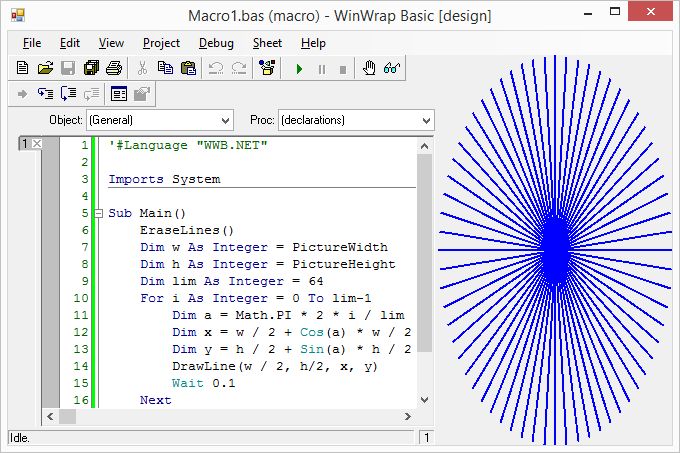Viewport: 680px width, 453px height.
Task: Open the Help menu
Action: click(x=313, y=43)
